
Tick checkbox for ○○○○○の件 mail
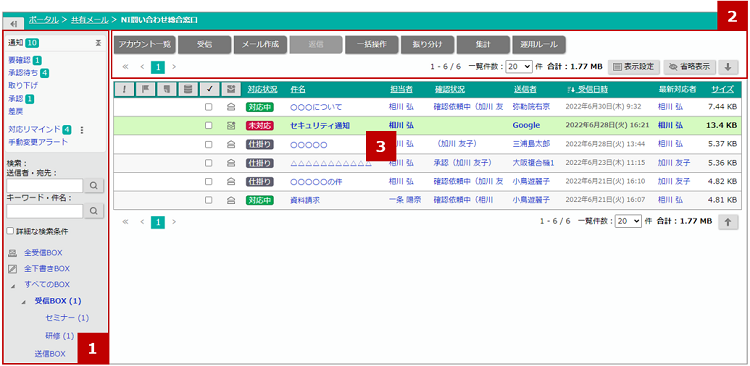(209, 182)
